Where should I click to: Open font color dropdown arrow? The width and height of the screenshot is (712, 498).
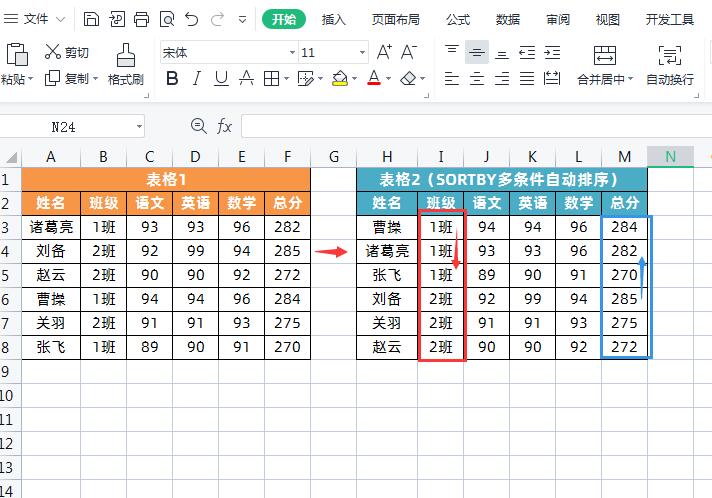pos(388,79)
